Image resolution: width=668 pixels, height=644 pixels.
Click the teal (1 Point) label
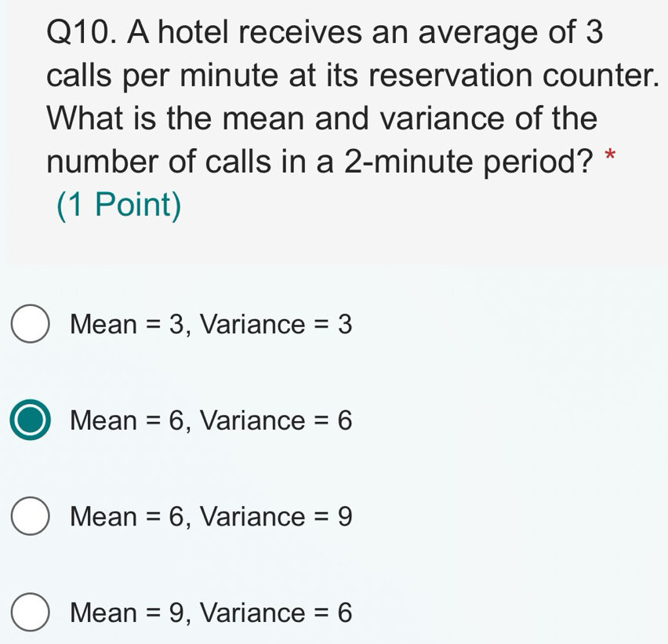119,206
